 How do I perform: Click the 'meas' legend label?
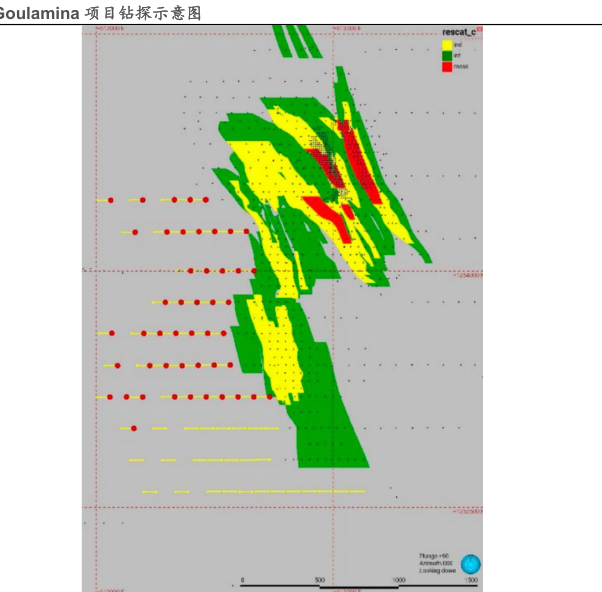[460, 66]
